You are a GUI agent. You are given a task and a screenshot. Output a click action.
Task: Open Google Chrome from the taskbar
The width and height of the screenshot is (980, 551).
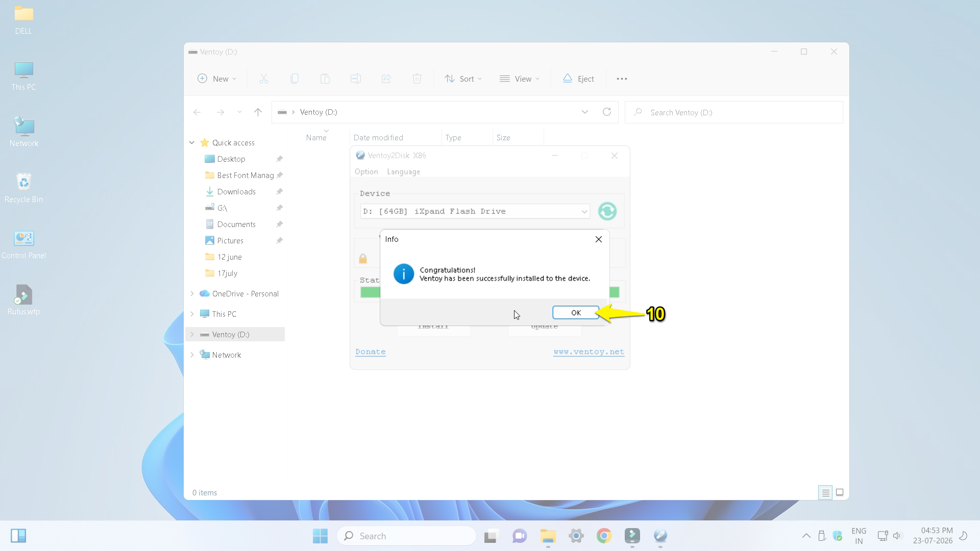pyautogui.click(x=604, y=536)
